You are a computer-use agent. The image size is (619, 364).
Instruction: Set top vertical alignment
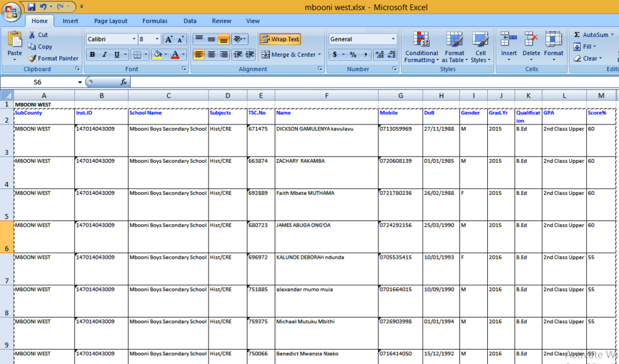199,39
